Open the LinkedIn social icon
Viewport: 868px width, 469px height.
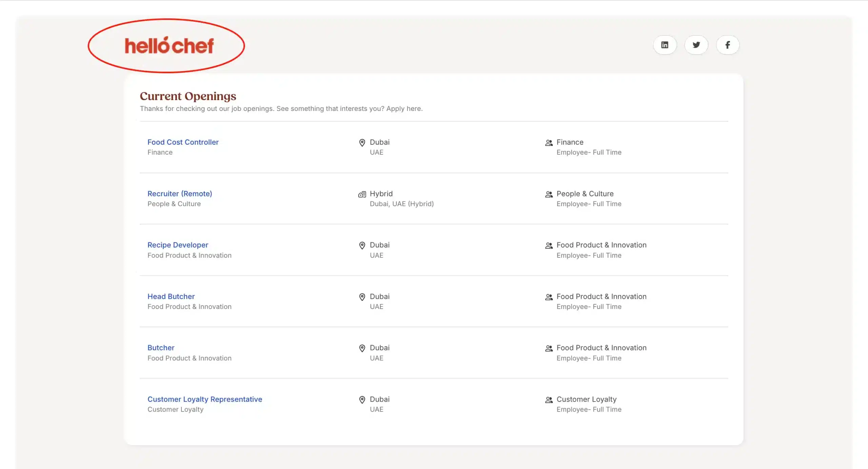coord(665,45)
